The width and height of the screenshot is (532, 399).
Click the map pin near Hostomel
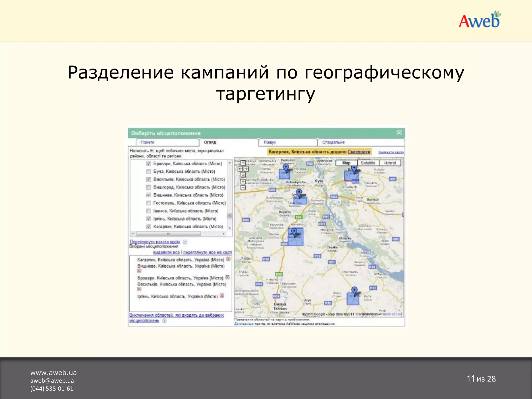click(286, 168)
